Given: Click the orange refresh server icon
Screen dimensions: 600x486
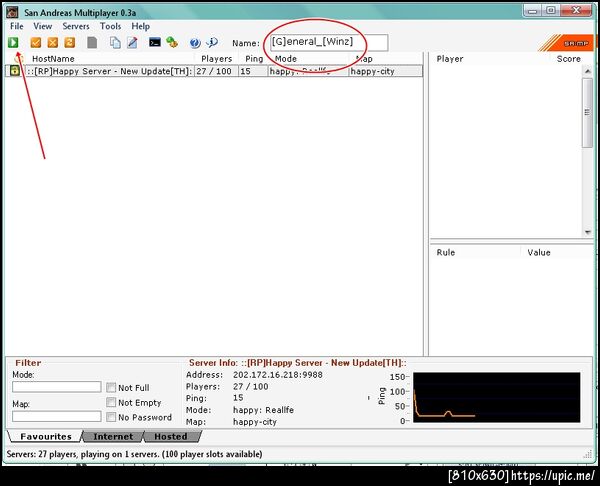Looking at the screenshot, I should coord(69,42).
